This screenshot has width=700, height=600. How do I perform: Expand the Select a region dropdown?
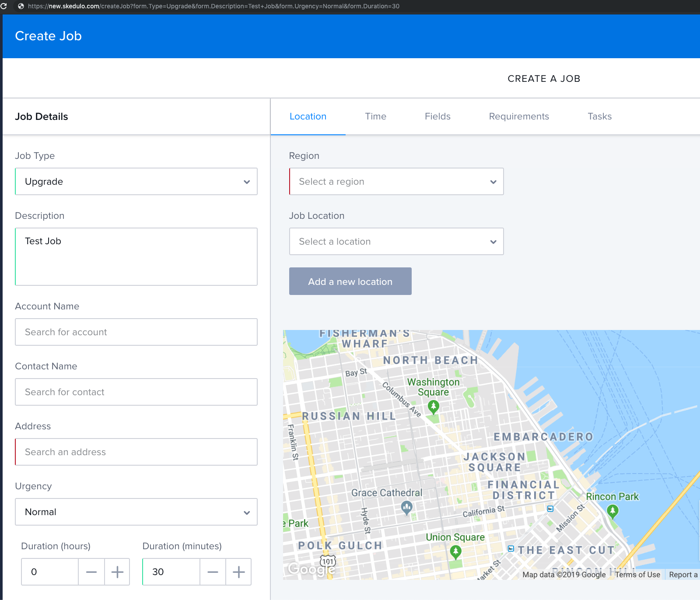396,182
